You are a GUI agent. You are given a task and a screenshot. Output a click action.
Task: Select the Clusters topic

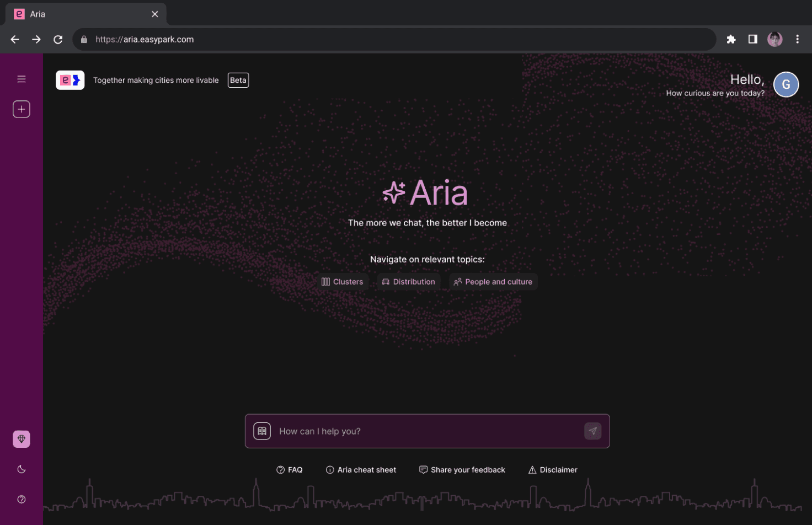point(343,282)
